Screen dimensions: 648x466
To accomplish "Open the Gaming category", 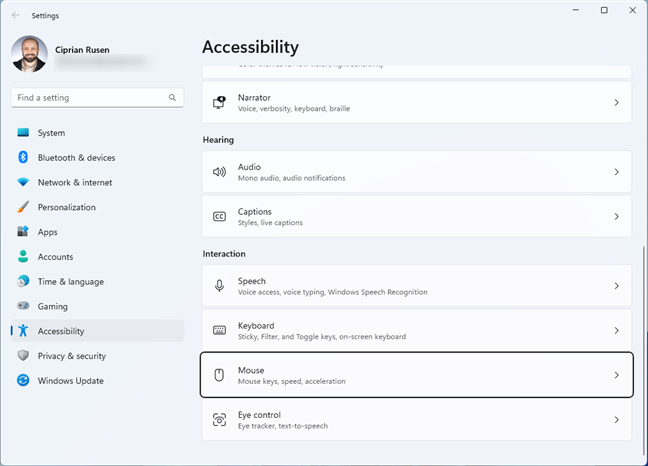I will (x=97, y=306).
